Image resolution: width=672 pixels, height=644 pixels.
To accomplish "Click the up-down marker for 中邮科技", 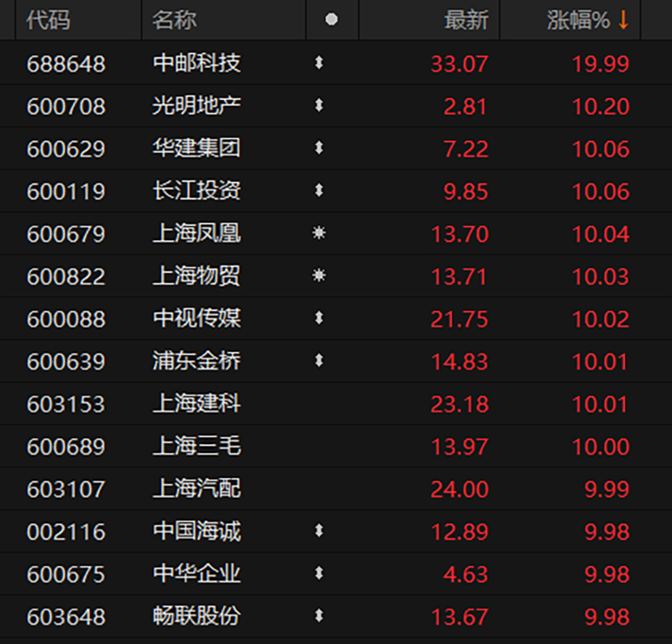I will (319, 63).
